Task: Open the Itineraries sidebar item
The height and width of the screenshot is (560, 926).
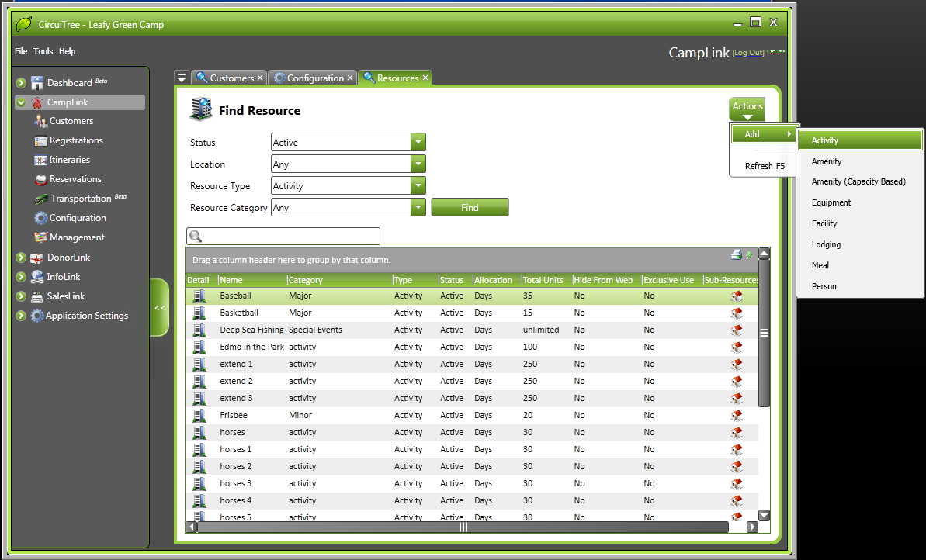Action: point(69,160)
